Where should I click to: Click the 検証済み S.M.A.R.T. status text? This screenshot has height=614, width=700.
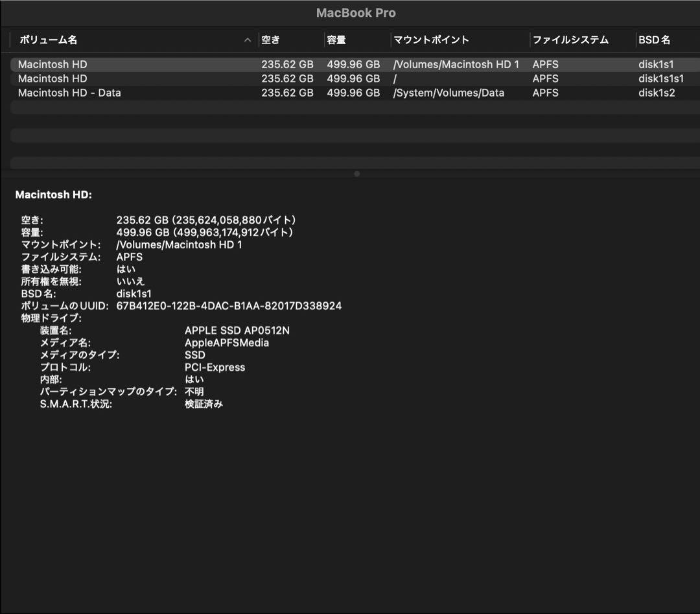pyautogui.click(x=204, y=403)
